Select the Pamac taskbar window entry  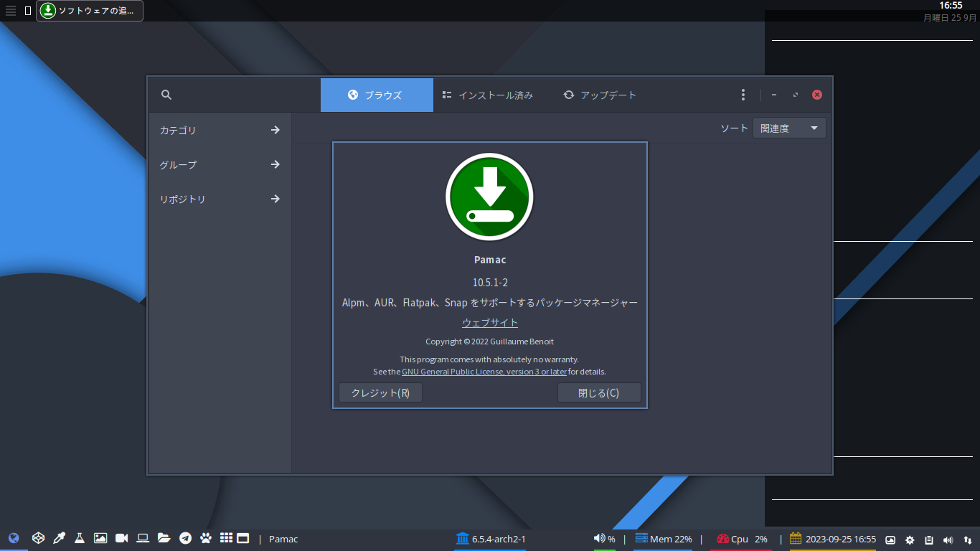[283, 539]
